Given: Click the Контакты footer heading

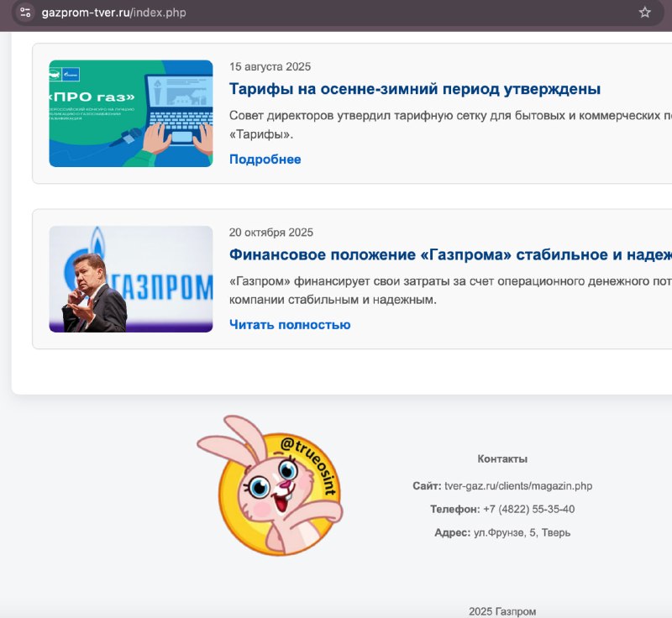Looking at the screenshot, I should click(x=502, y=458).
